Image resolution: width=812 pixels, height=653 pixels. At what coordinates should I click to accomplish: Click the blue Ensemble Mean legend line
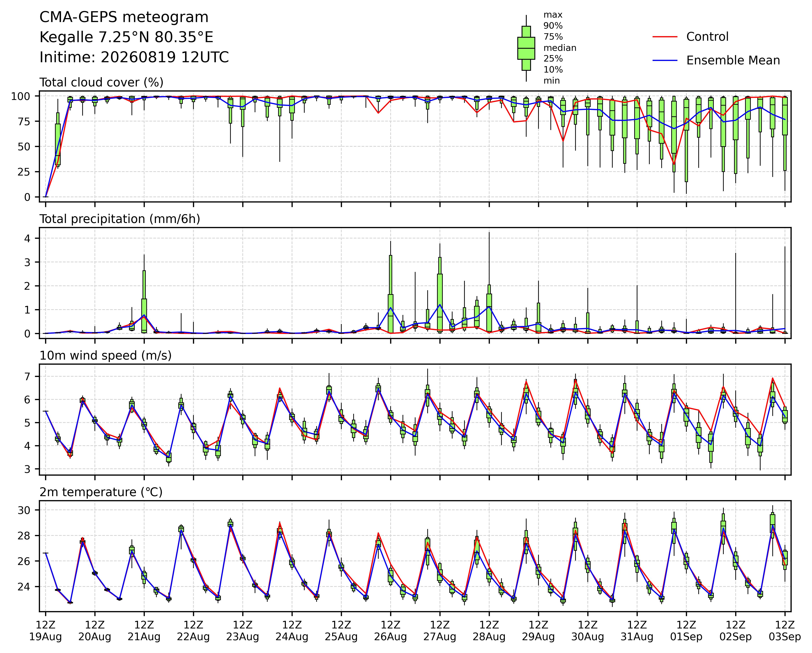coord(665,61)
